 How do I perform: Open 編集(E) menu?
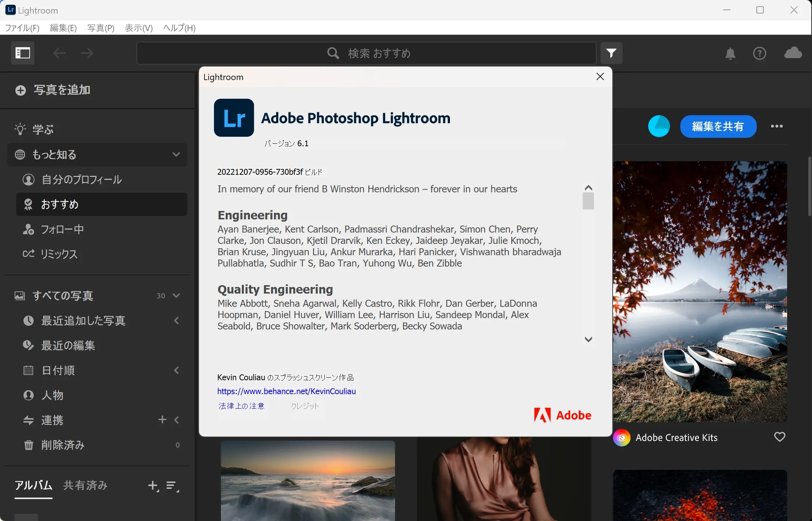point(63,28)
